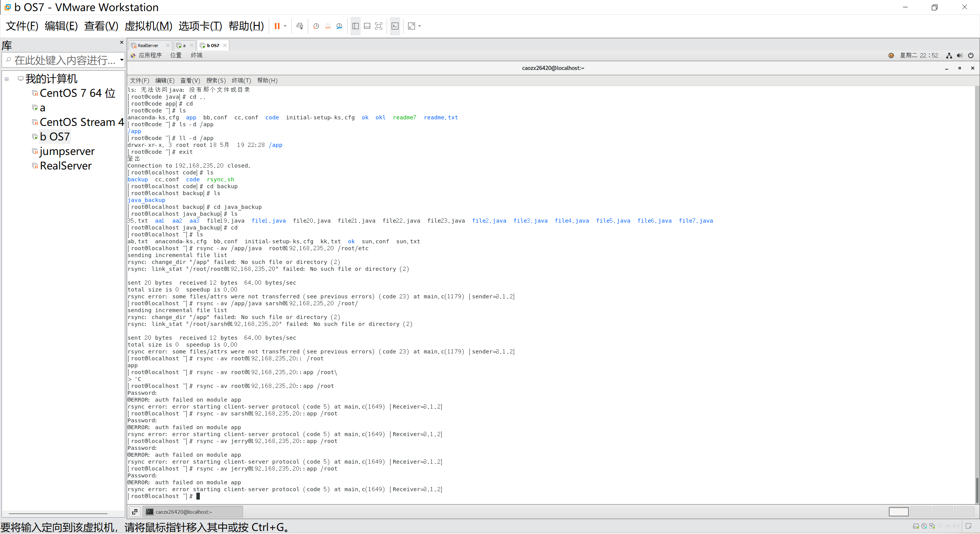Image resolution: width=980 pixels, height=534 pixels.
Task: Click the guest volume speaker icon
Action: pyautogui.click(x=959, y=55)
